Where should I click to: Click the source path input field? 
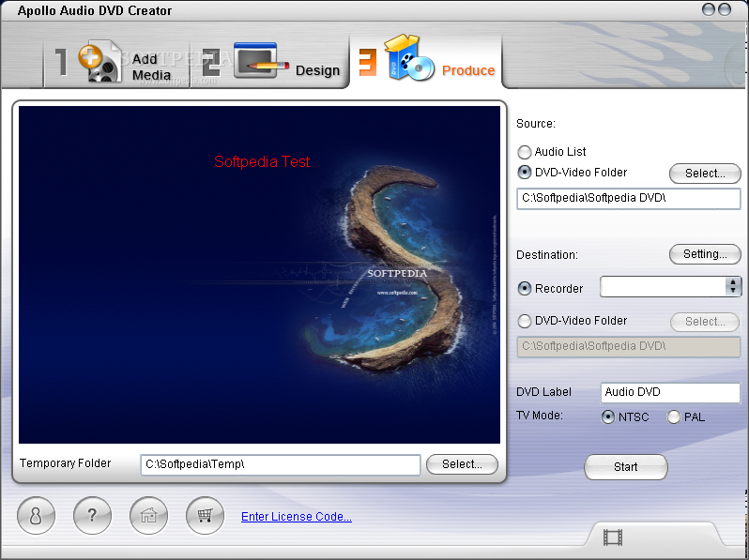629,198
